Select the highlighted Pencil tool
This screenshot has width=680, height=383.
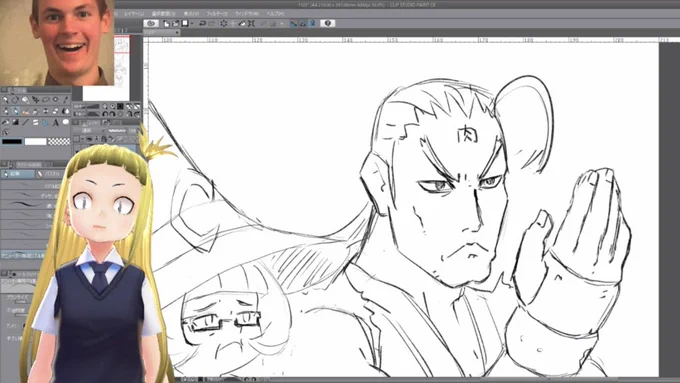(16, 111)
